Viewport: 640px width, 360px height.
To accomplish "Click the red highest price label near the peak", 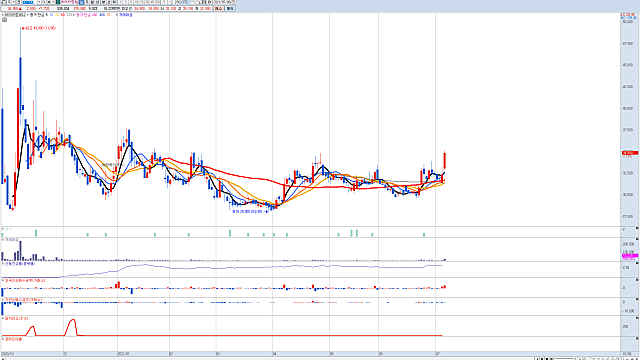I will click(x=39, y=28).
